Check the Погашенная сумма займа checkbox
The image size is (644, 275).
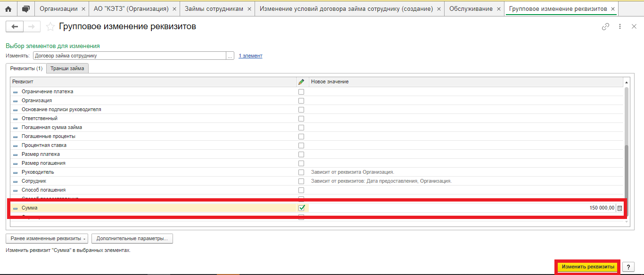[x=301, y=127]
